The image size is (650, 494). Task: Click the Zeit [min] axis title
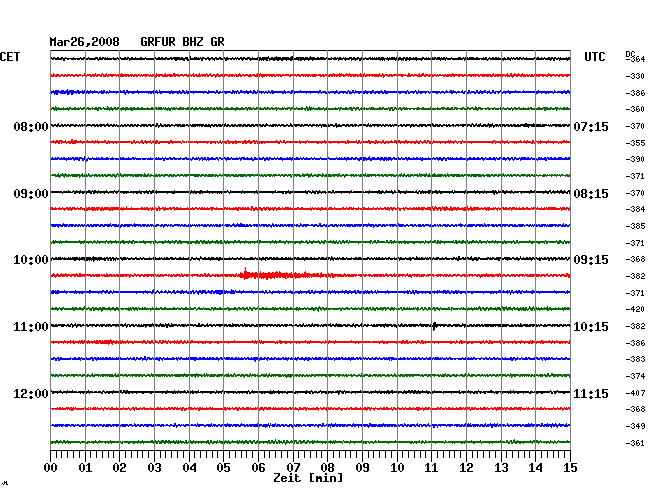tap(308, 478)
